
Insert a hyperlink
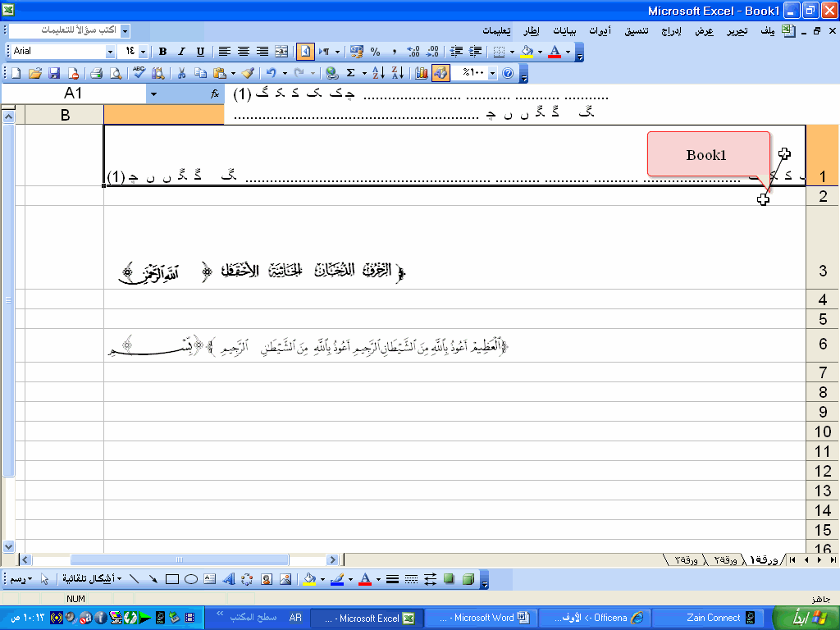pos(331,73)
